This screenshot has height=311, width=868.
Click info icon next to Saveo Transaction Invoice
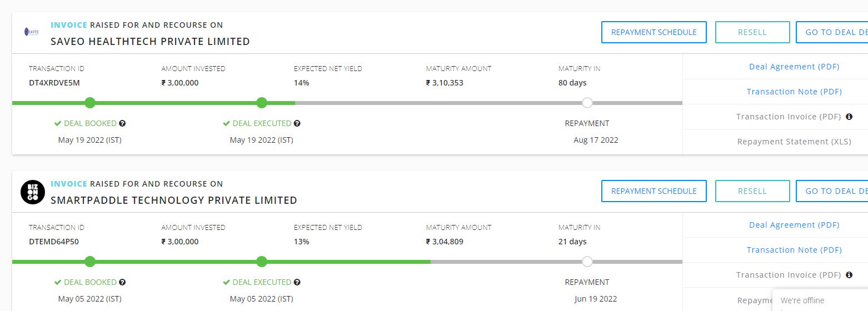(x=849, y=117)
